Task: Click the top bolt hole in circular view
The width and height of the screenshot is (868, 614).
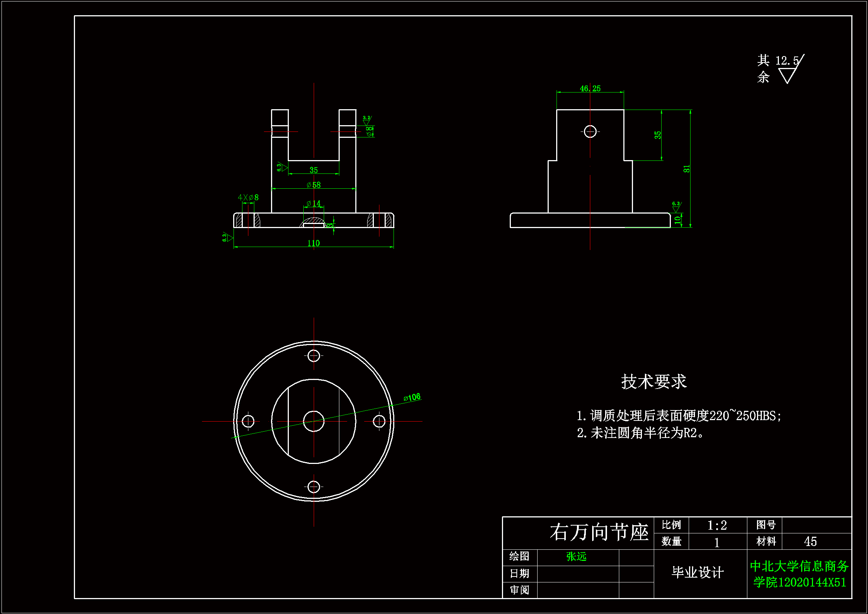Action: [x=314, y=355]
